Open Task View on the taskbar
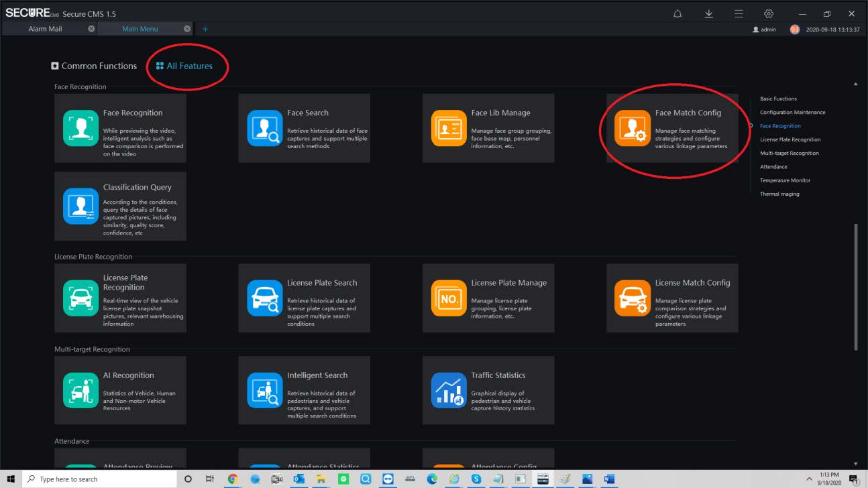The width and height of the screenshot is (868, 488). [x=209, y=479]
